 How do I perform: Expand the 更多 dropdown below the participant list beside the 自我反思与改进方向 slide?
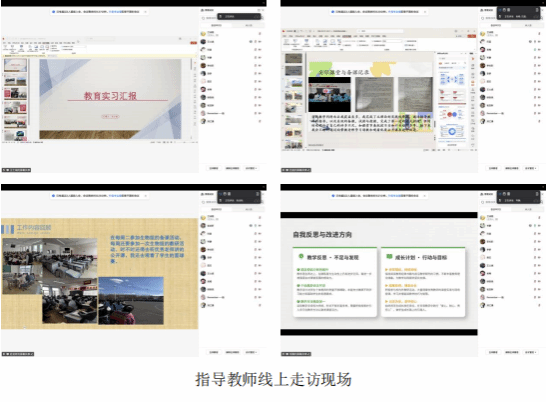point(530,353)
